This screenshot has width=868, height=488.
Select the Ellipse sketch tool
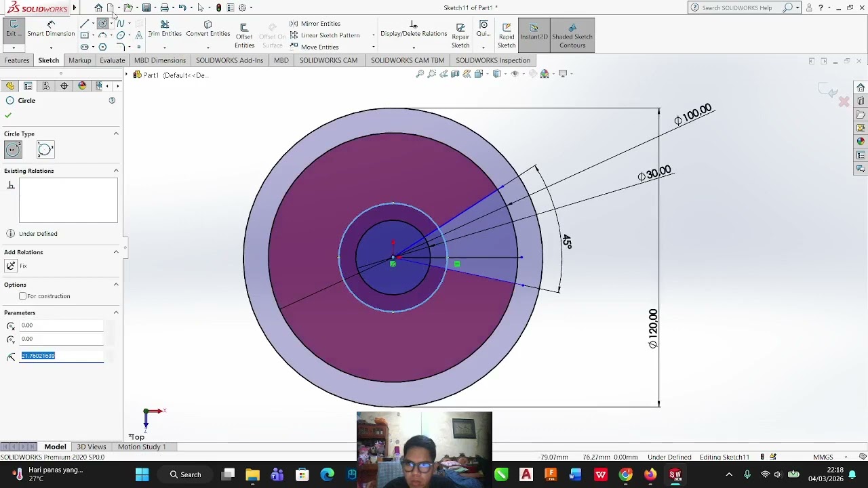click(x=120, y=35)
